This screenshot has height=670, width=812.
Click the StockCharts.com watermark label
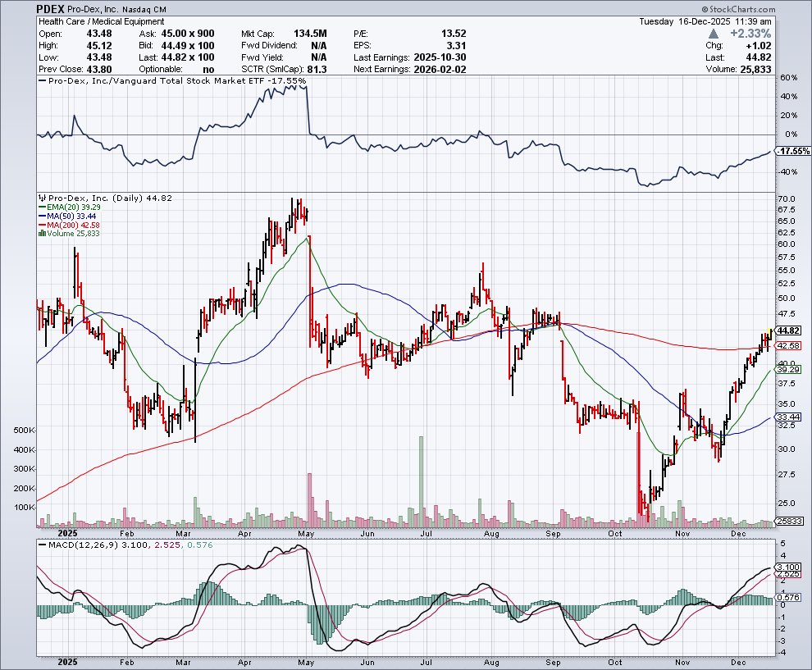[x=739, y=9]
